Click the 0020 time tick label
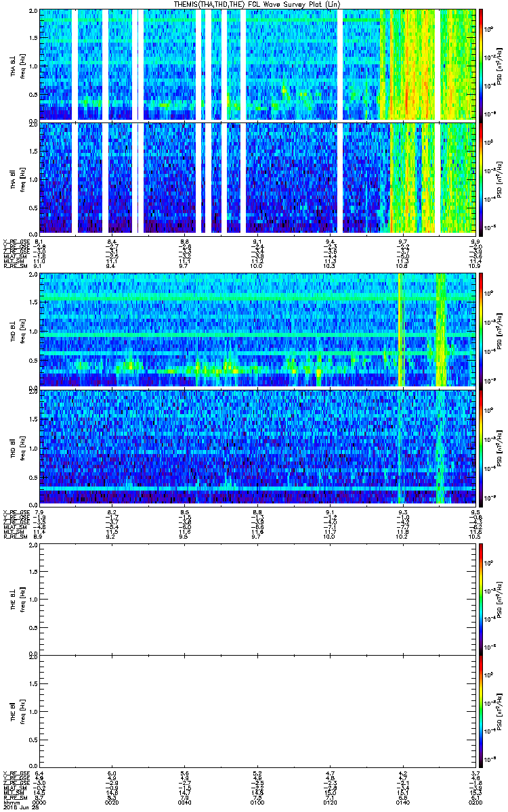This screenshot has height=812, width=508. pos(112,803)
